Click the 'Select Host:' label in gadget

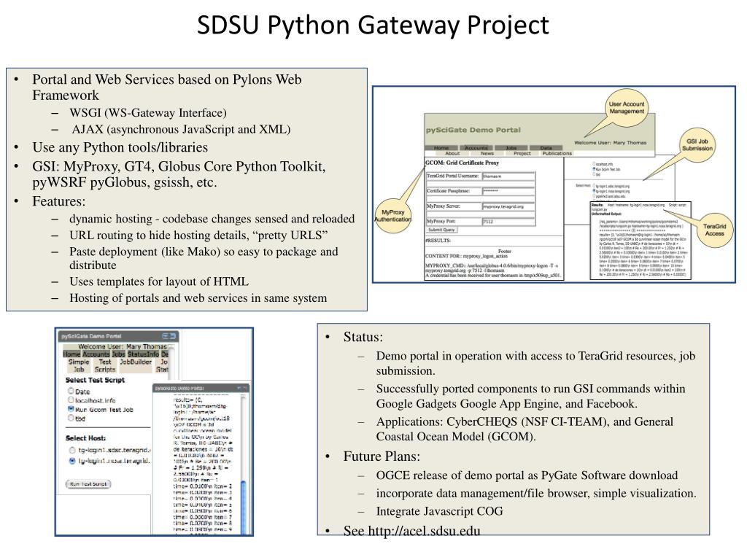86,438
